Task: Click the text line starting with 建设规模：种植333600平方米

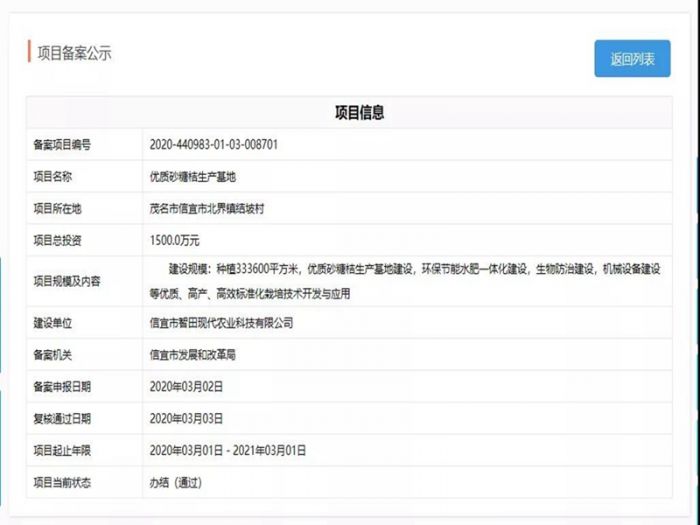Action: 414,269
